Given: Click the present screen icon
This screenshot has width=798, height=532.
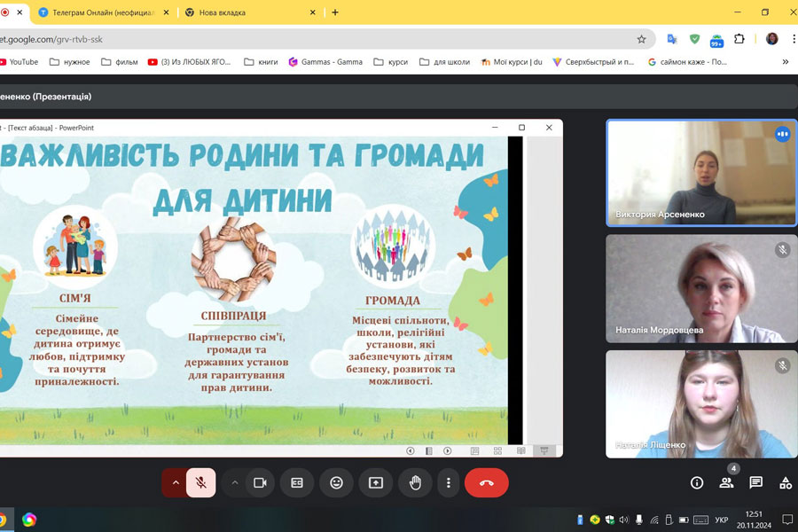Looking at the screenshot, I should point(376,482).
